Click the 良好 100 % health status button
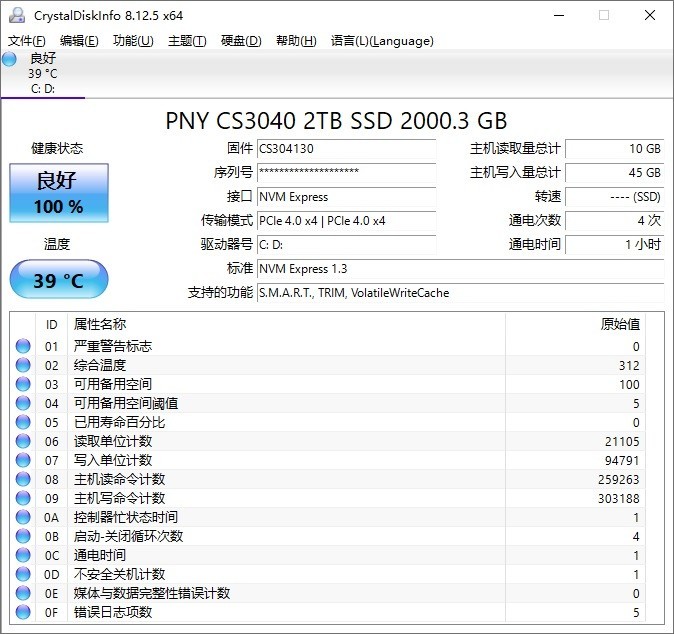Screen dimensions: 674x634 [x=59, y=193]
